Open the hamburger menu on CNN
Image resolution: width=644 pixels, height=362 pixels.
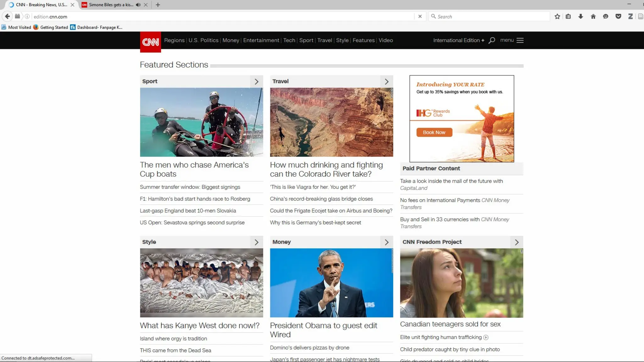(520, 40)
